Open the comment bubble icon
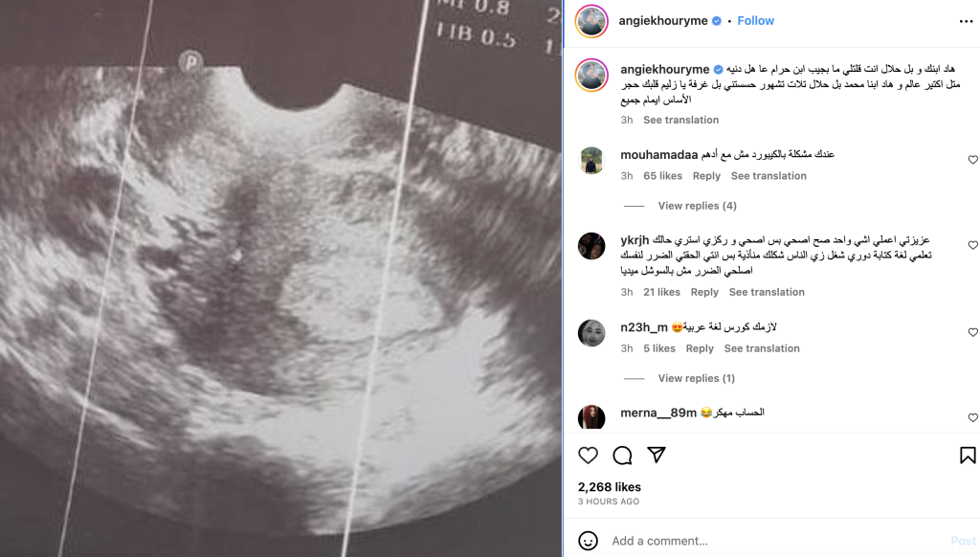Image resolution: width=980 pixels, height=557 pixels. click(622, 456)
